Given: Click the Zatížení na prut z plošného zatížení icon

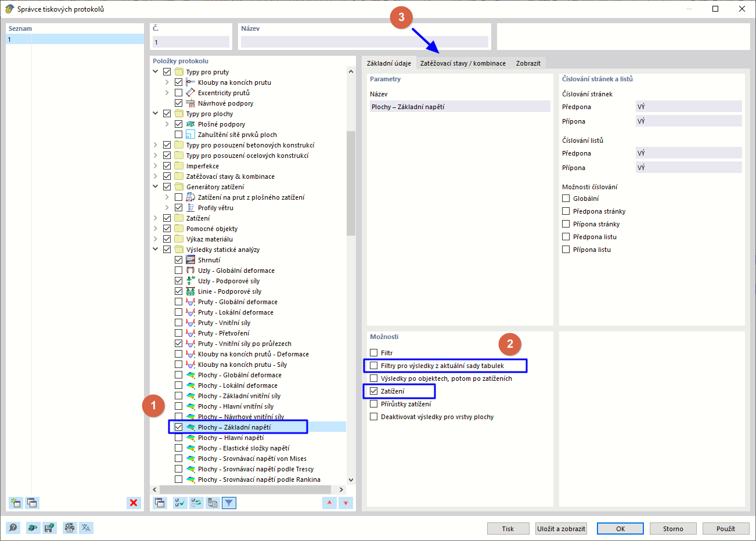Looking at the screenshot, I should (190, 197).
